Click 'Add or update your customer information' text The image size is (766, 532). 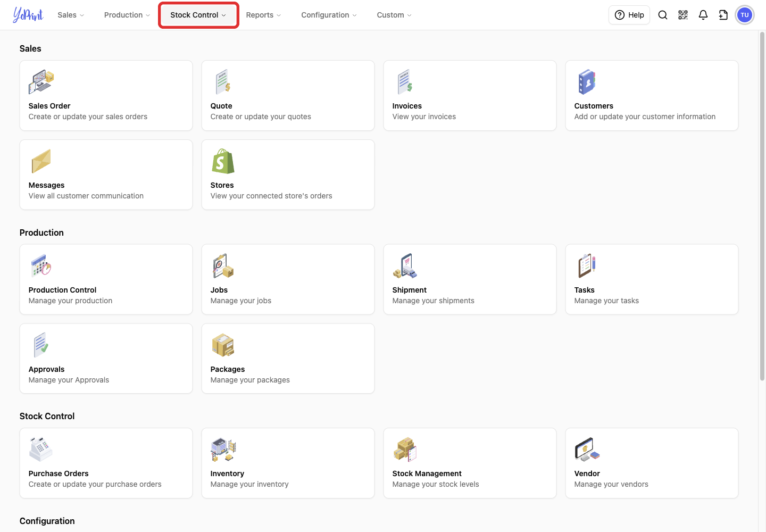645,117
